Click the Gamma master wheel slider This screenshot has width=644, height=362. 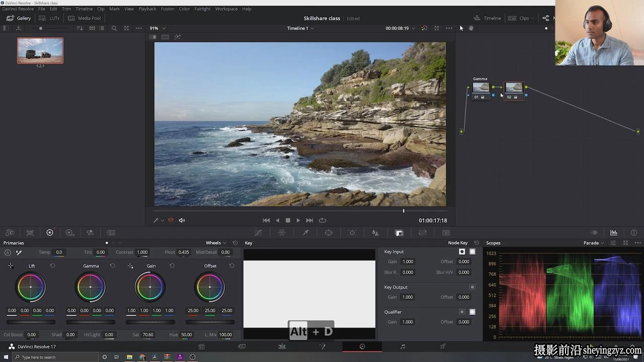click(91, 322)
